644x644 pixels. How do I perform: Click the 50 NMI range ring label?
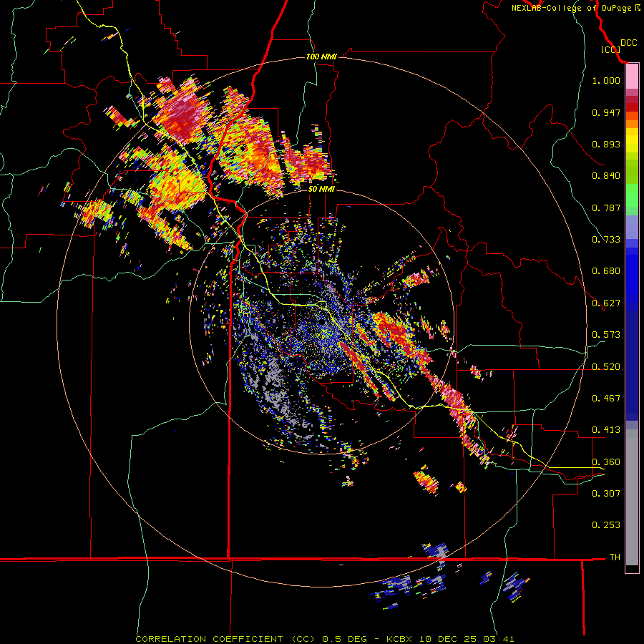321,190
